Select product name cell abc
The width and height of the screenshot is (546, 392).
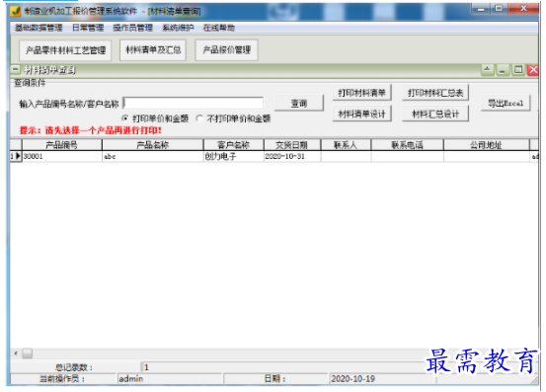click(152, 156)
